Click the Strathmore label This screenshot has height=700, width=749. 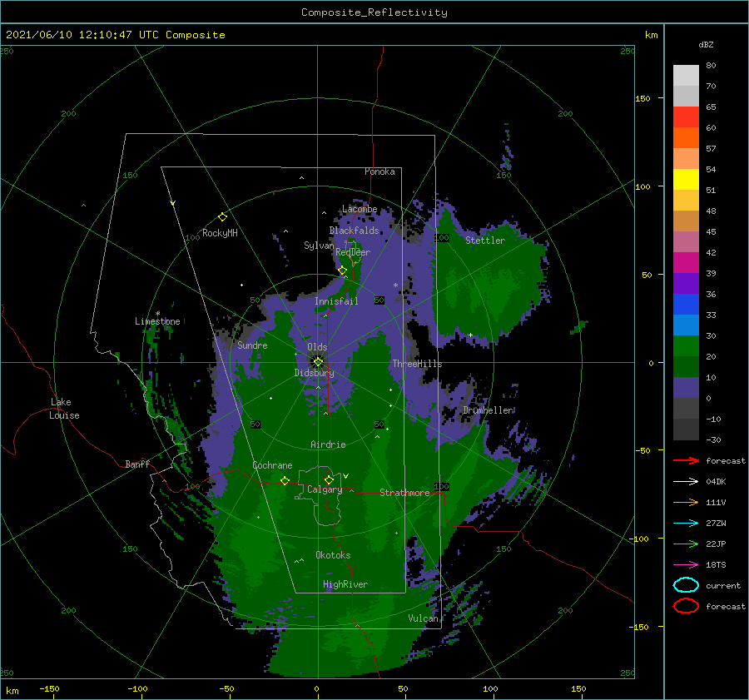point(404,493)
